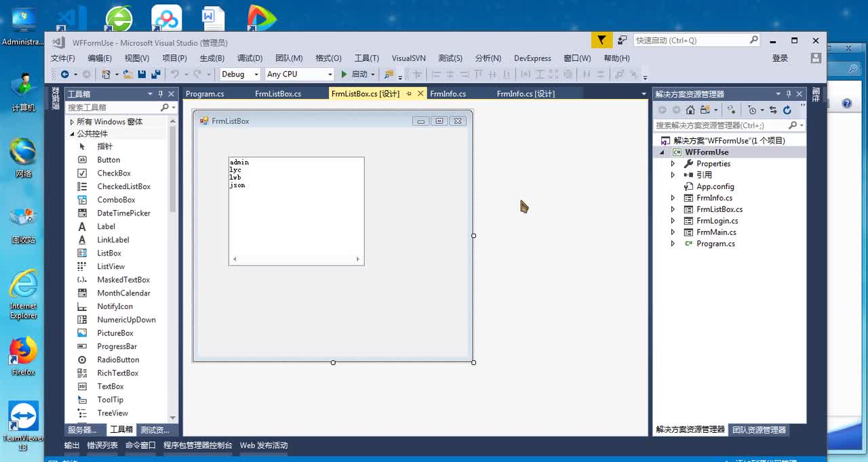Pick NumericUpDown from toolbox
The image size is (868, 462).
pos(126,320)
